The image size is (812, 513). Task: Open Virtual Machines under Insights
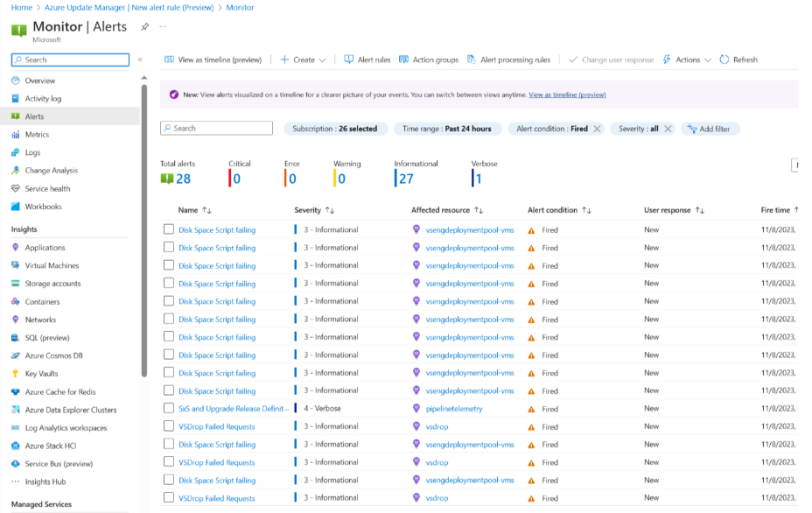pos(53,264)
